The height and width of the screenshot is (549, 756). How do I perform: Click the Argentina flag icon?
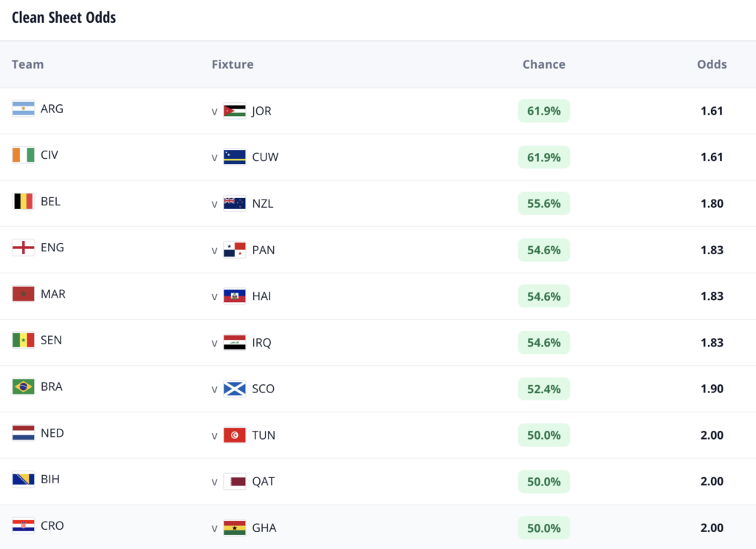(23, 109)
